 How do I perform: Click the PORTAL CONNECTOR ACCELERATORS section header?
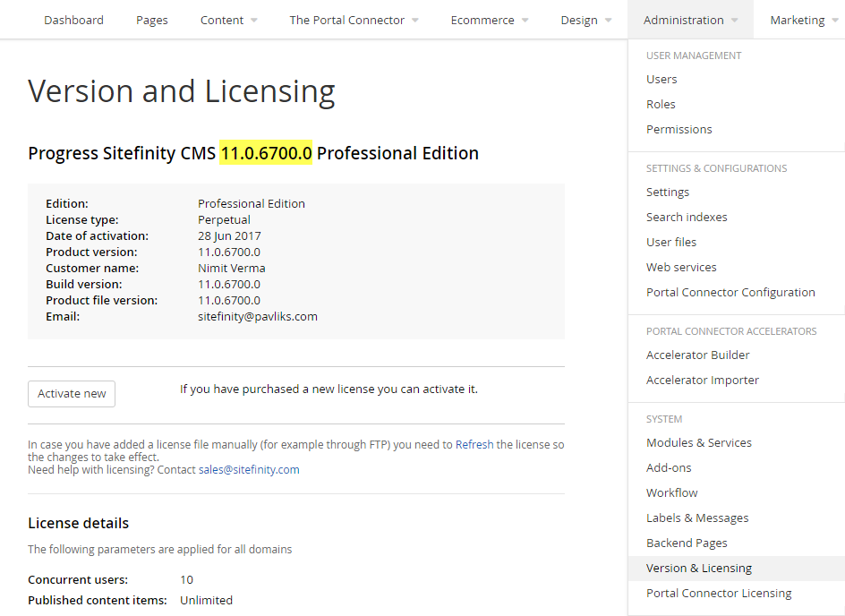(731, 331)
